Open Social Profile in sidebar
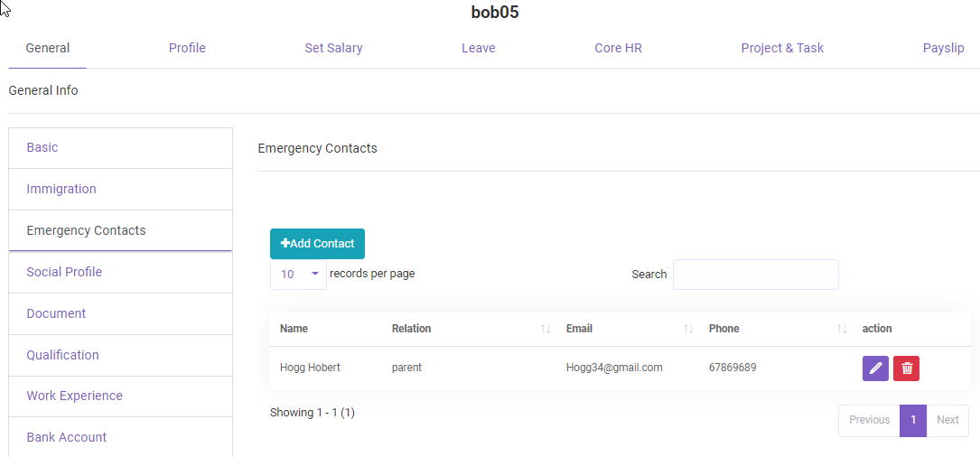Viewport: 980px width, 457px height. point(64,272)
